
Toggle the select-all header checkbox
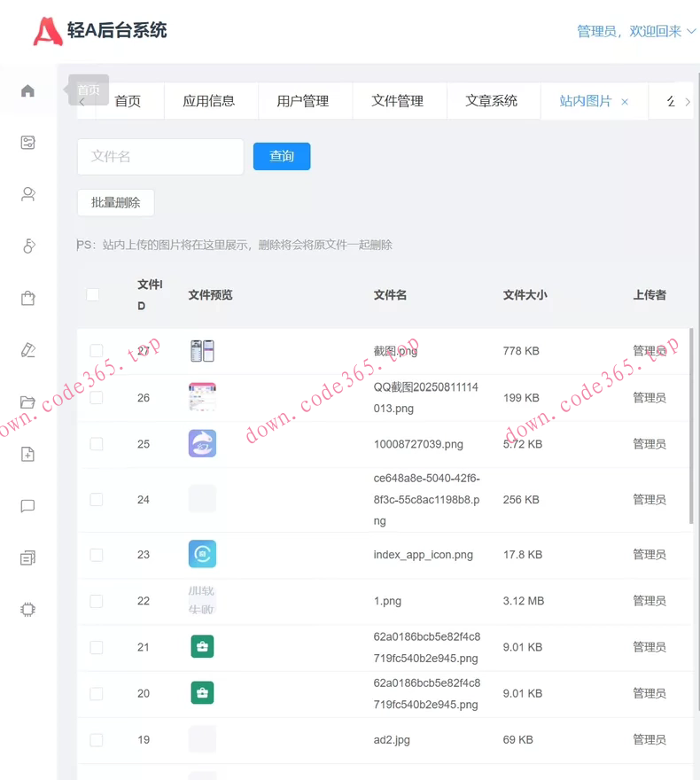pyautogui.click(x=92, y=294)
